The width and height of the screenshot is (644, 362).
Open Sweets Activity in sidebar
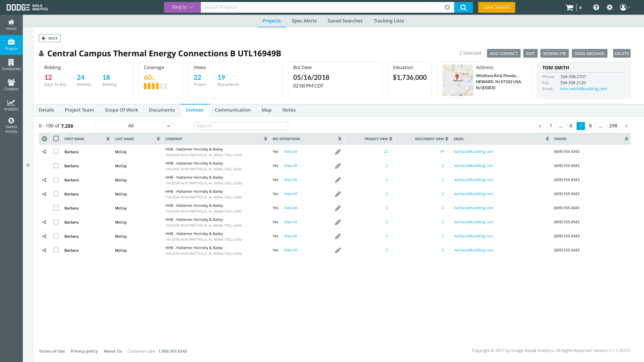(11, 125)
